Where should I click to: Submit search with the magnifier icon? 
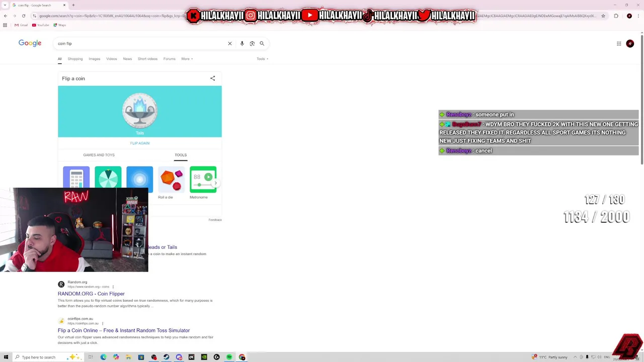(x=262, y=44)
